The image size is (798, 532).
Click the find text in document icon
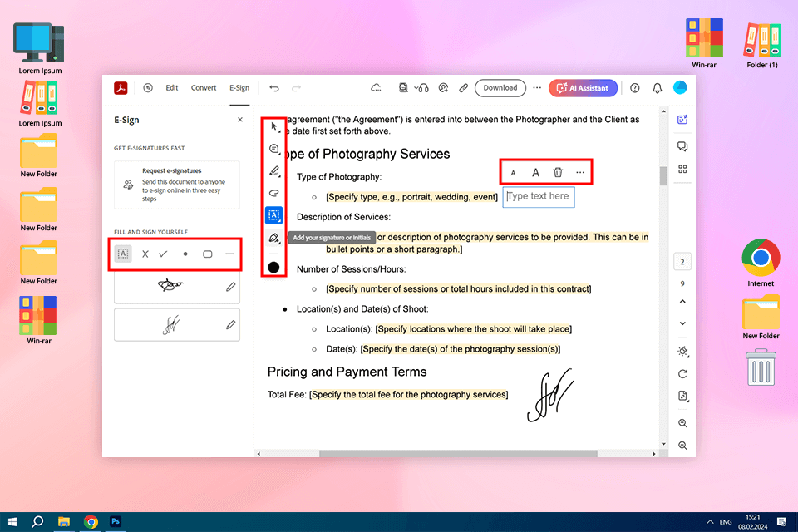tap(403, 88)
